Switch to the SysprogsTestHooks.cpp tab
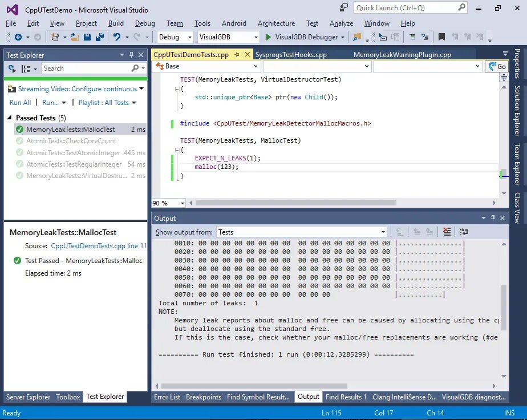The height and width of the screenshot is (420, 527). [291, 54]
